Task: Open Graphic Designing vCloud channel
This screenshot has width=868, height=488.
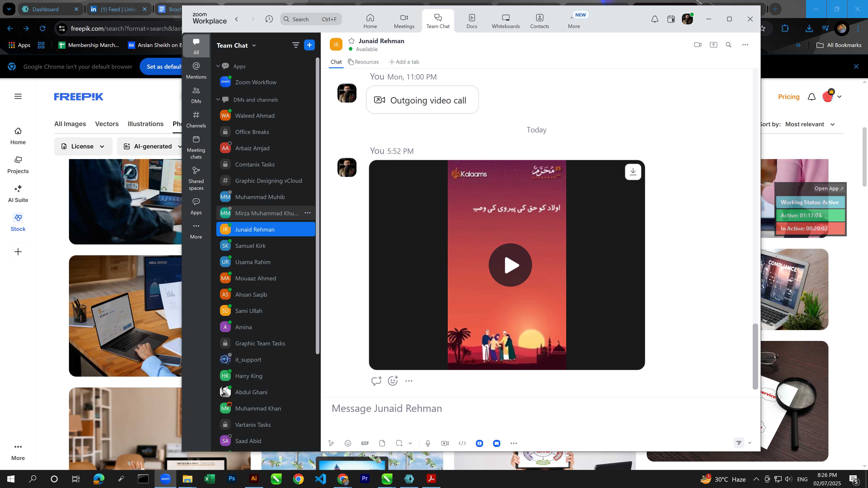Action: point(266,181)
